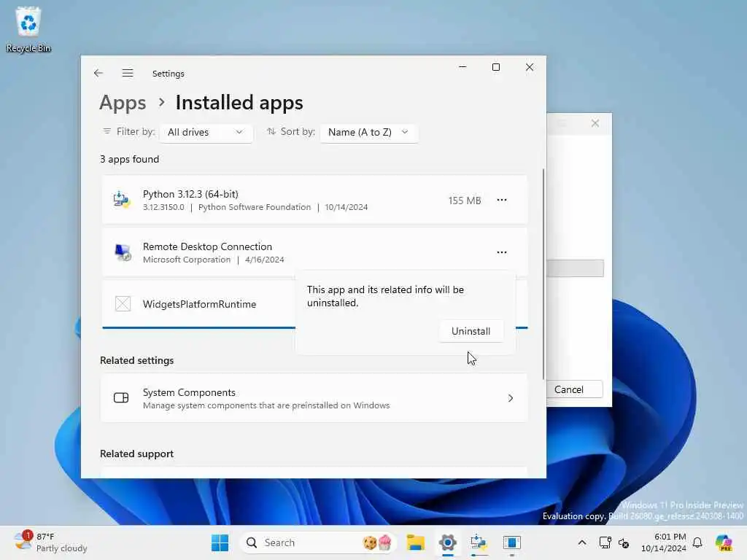Click the blue window app taskbar icon
The height and width of the screenshot is (560, 747).
[x=511, y=542]
